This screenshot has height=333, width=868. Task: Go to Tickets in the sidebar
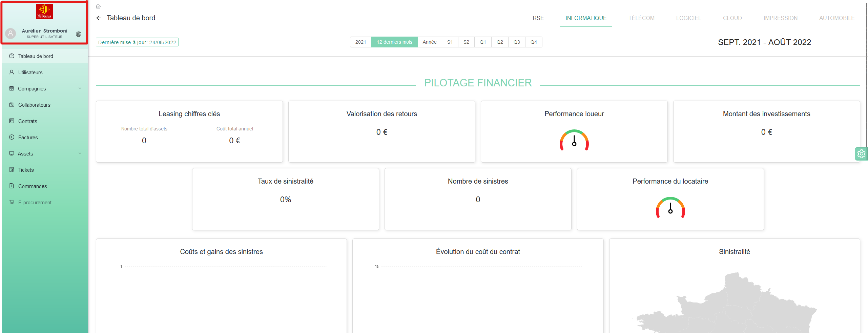click(x=26, y=170)
